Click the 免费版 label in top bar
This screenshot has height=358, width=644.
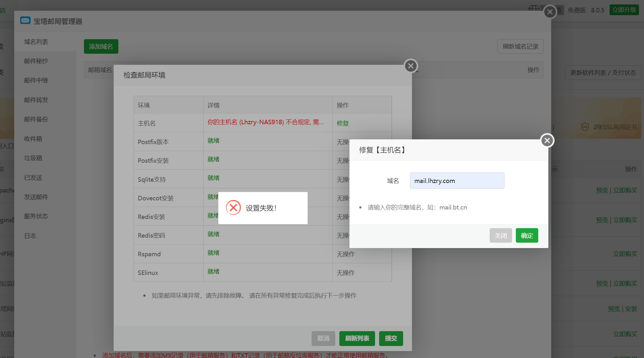pyautogui.click(x=576, y=10)
